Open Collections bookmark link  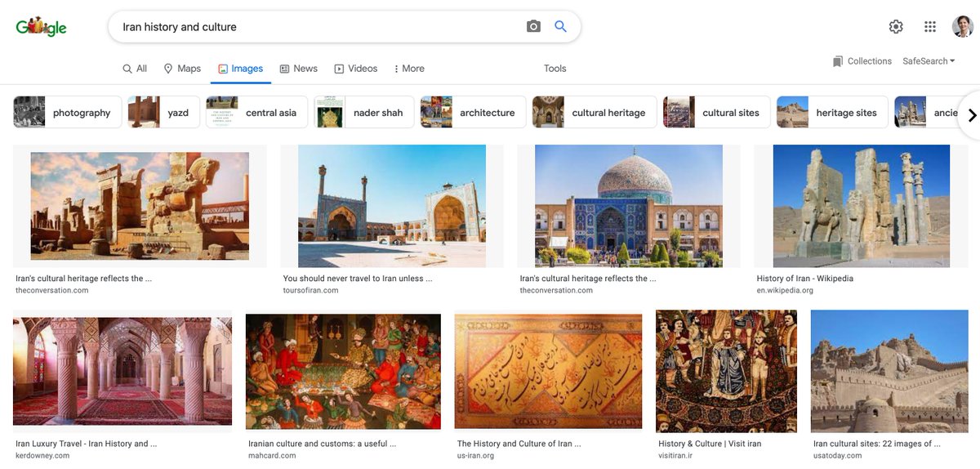point(862,61)
